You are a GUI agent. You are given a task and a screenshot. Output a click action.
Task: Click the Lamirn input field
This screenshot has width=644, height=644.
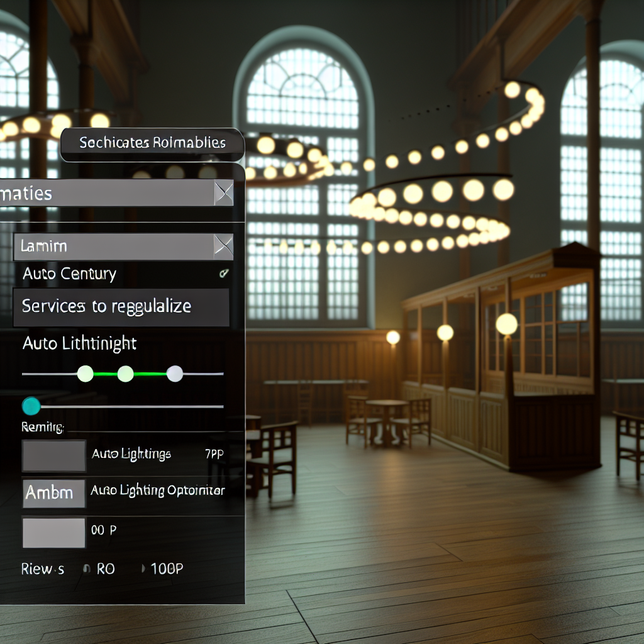(113, 246)
